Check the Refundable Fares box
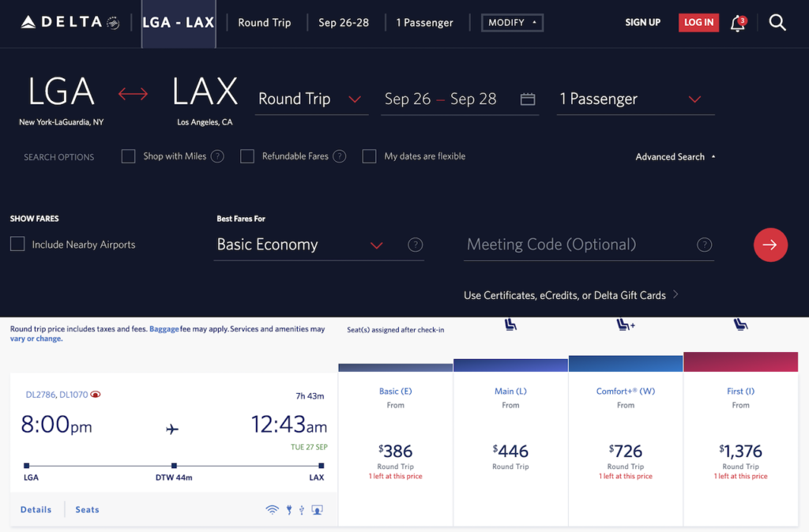 [x=247, y=156]
